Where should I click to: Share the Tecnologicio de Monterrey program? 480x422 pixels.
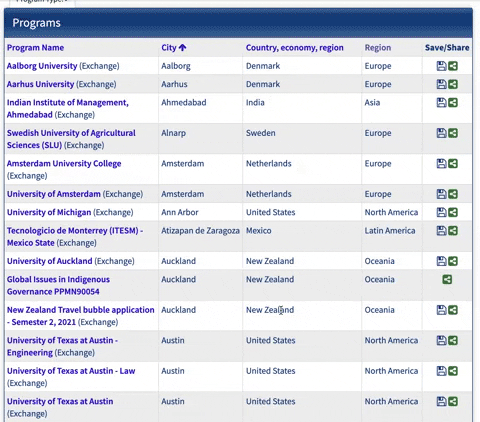point(453,231)
